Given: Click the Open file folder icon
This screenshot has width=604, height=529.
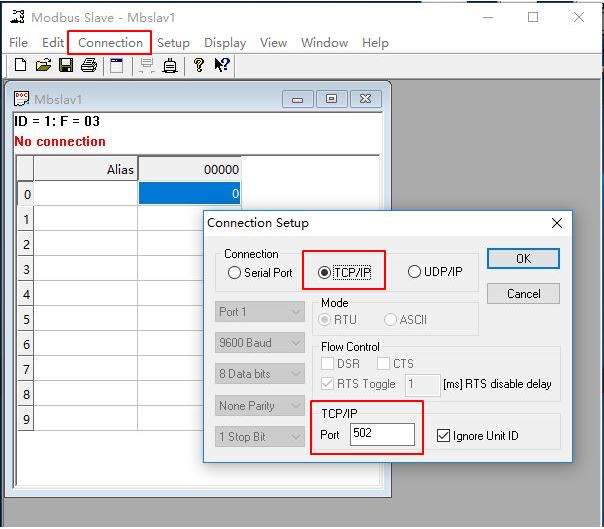Looking at the screenshot, I should coord(43,65).
